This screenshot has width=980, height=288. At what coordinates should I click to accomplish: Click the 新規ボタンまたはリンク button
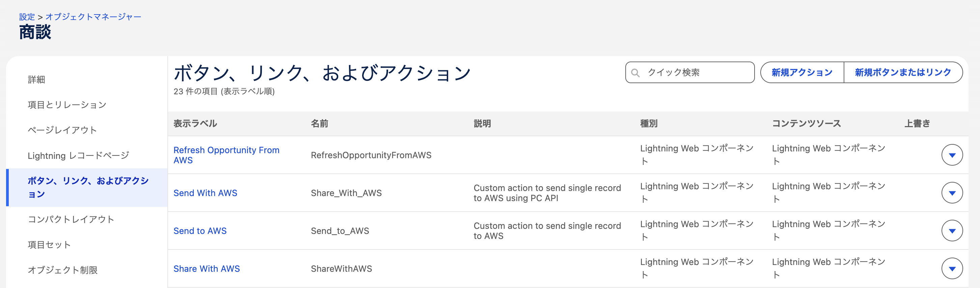click(903, 72)
